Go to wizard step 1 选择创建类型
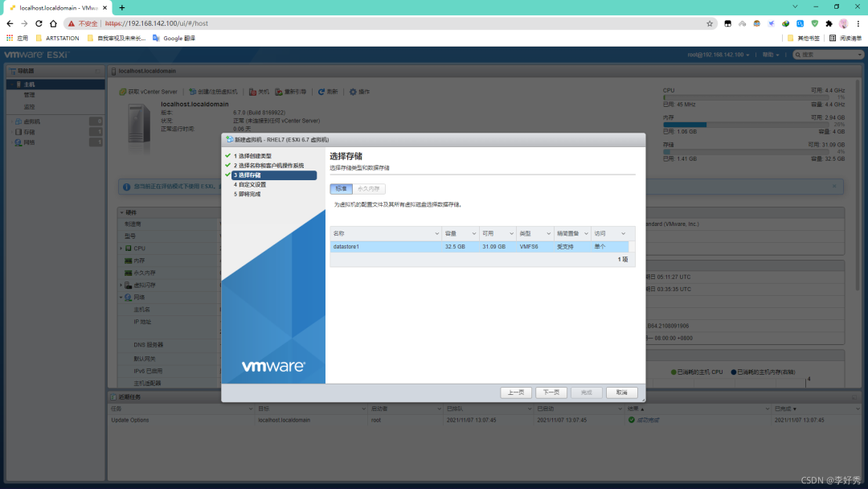868x489 pixels. coord(252,156)
